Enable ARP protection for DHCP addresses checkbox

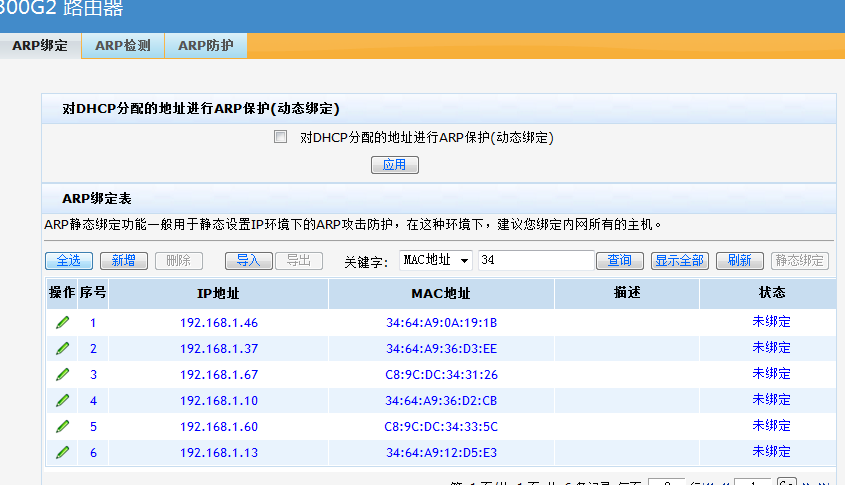point(281,137)
